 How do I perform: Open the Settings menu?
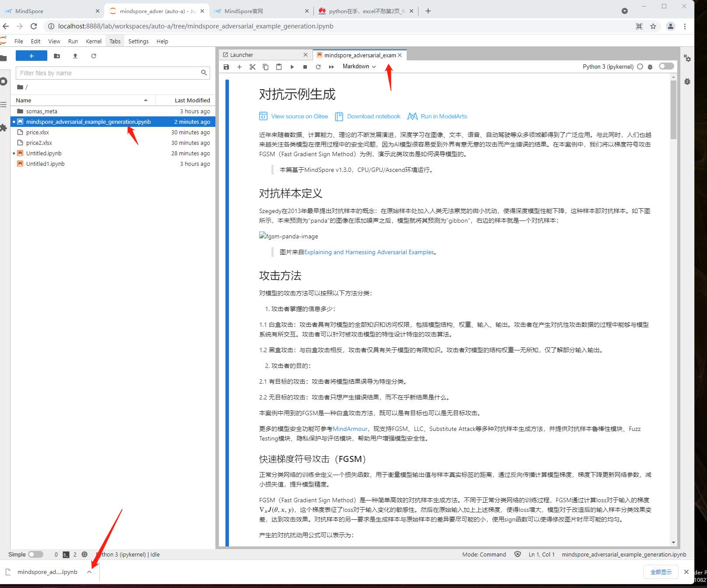coord(138,41)
